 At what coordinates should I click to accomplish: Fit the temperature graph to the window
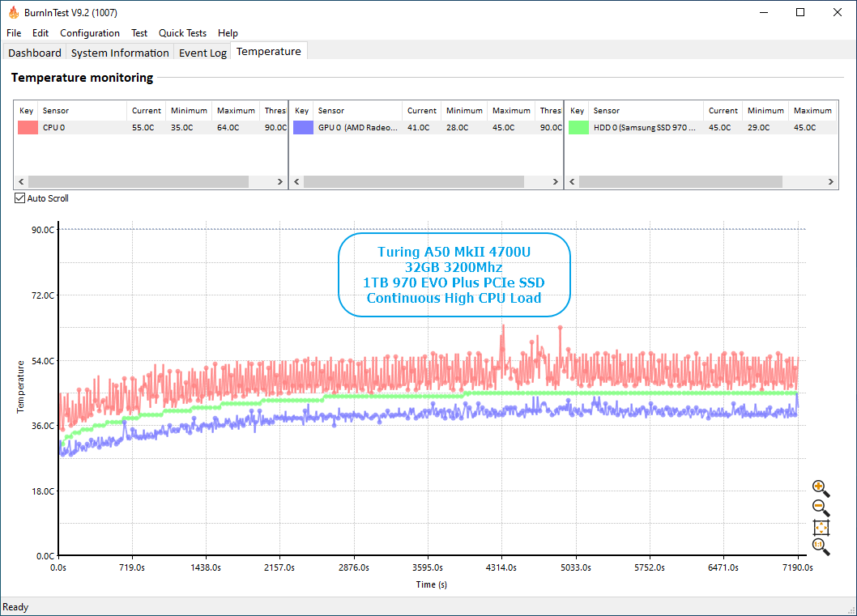(821, 528)
